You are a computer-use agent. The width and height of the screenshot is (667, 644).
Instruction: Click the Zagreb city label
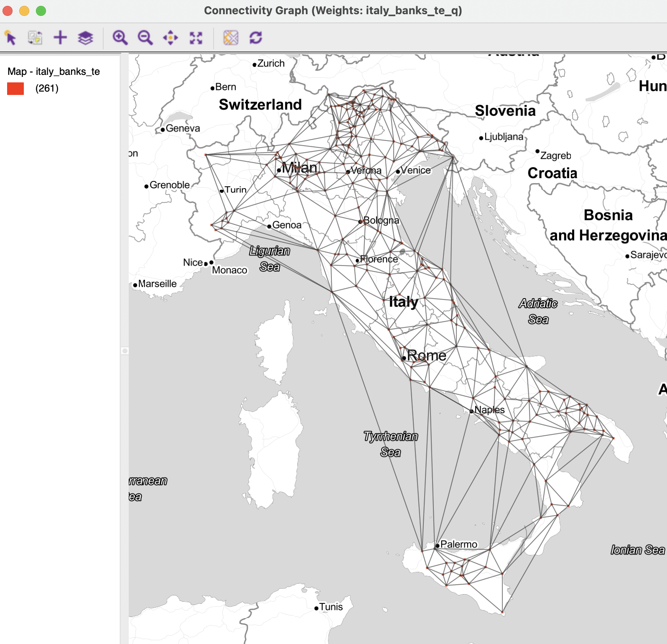pyautogui.click(x=555, y=156)
